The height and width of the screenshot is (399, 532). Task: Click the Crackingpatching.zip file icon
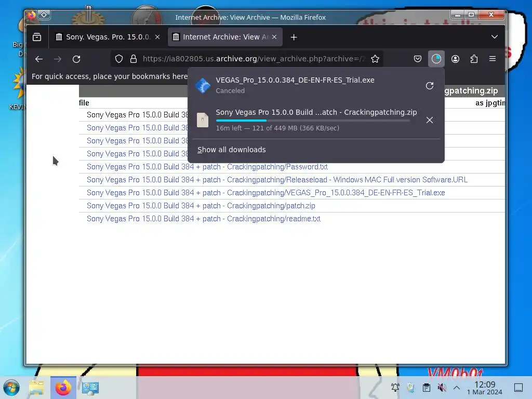(203, 120)
